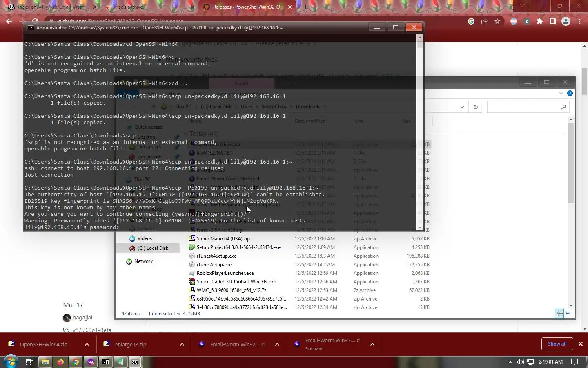Close the Chrome downloads bar

pos(581,344)
